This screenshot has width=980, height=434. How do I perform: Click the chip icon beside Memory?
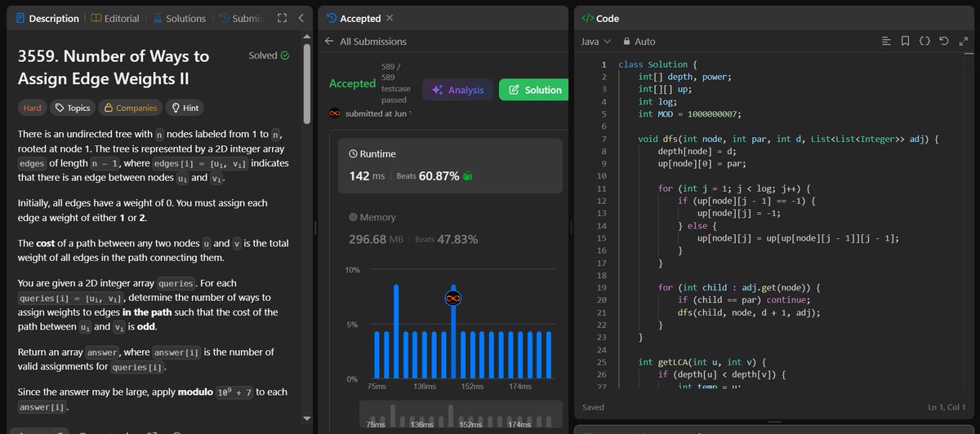click(x=353, y=218)
